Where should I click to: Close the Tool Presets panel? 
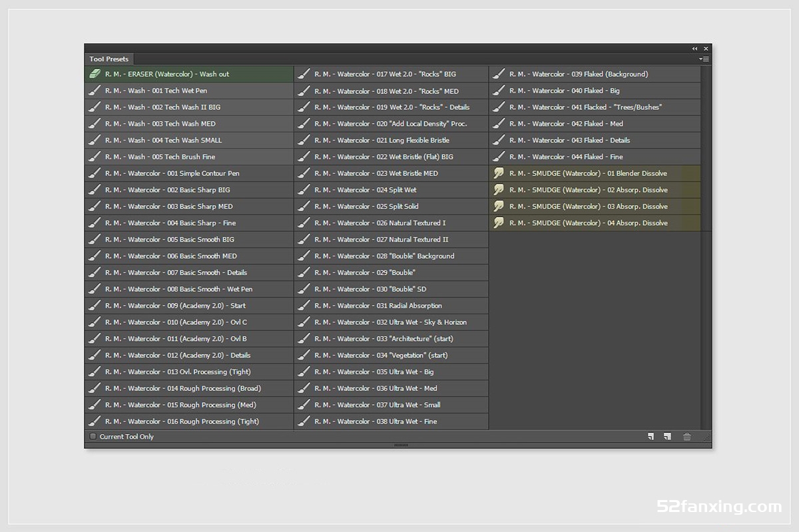(706, 49)
